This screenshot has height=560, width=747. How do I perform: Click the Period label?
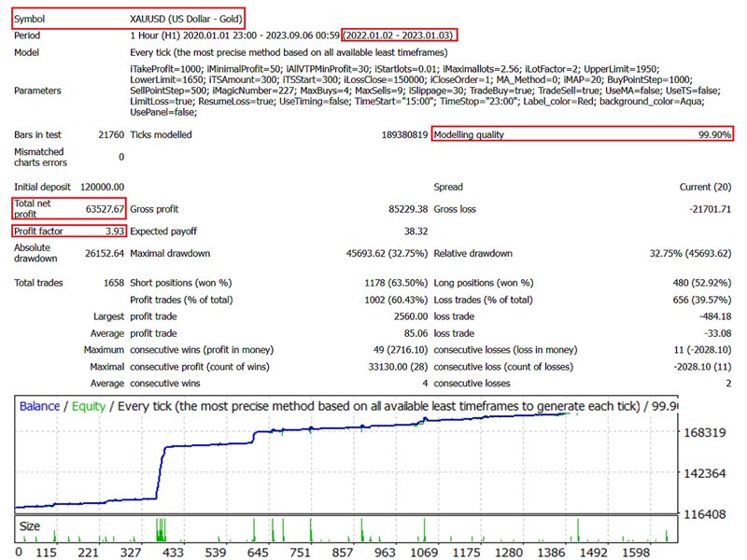coord(27,35)
